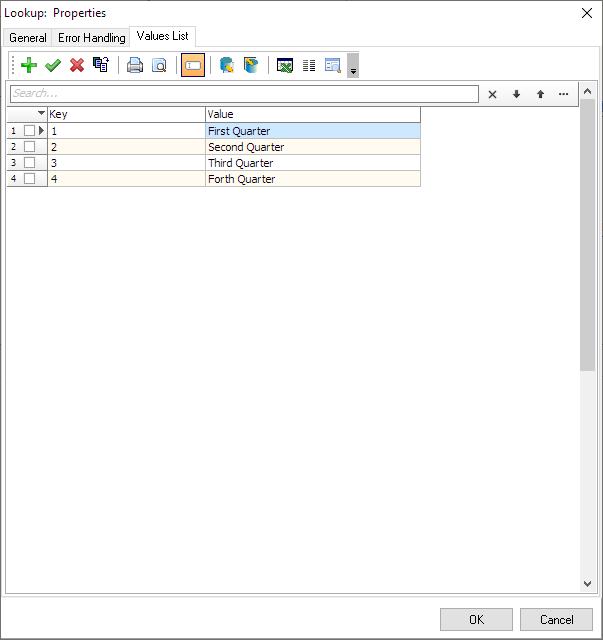603x640 pixels.
Task: Open print preview icon
Action: [x=159, y=65]
